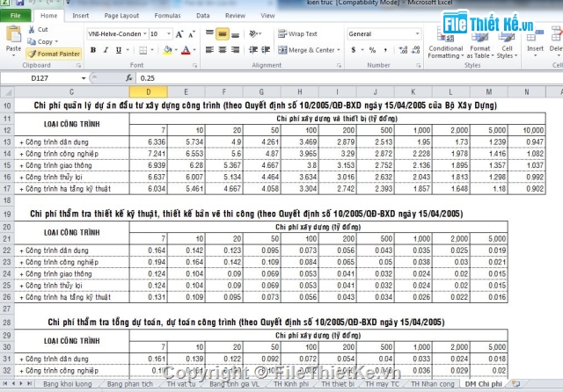Screen dimensions: 563x392
Task: Go to first sheet navigation arrow
Action: pyautogui.click(x=5, y=384)
